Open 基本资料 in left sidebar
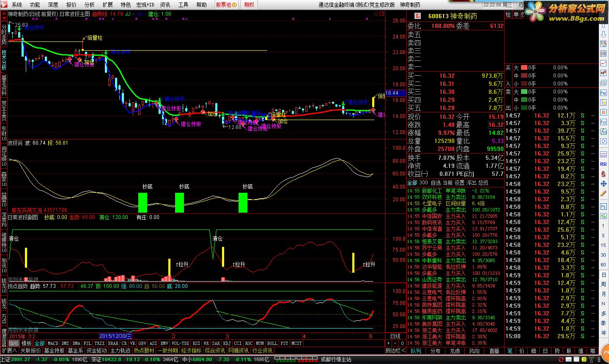This screenshot has width=609, height=364. pyautogui.click(x=4, y=85)
